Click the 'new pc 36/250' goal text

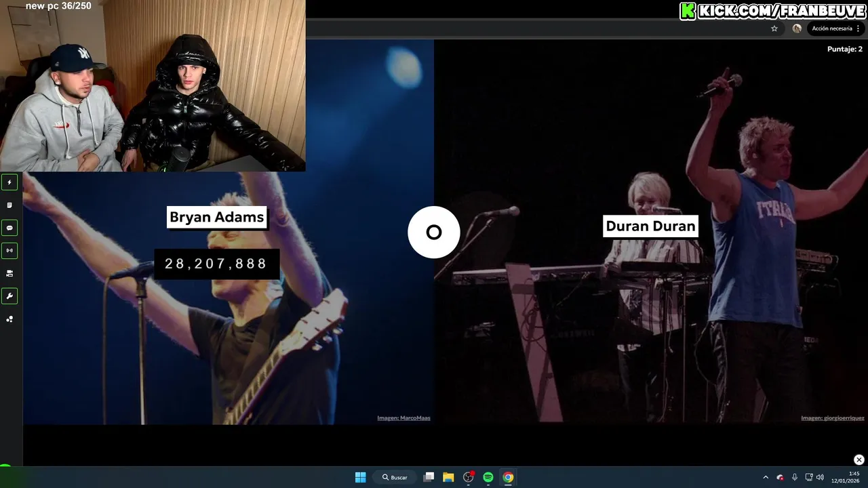click(58, 6)
